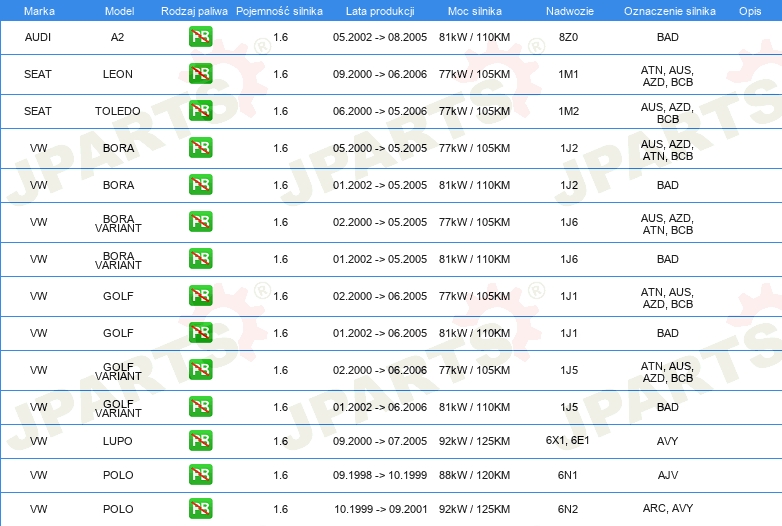Click the fuel type icon for VW LUPO
Screen dimensions: 782x526
(x=200, y=441)
